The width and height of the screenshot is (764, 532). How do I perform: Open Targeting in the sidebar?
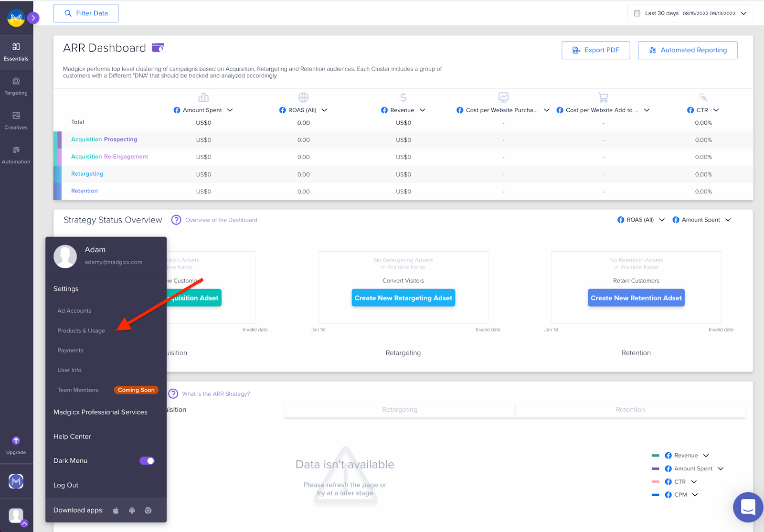(x=16, y=86)
